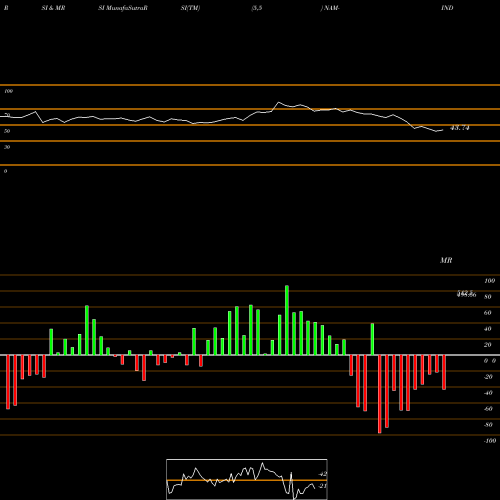Click the 'SI MunafaSutraR' header text
Image resolution: width=500 pixels, height=500 pixels.
[123, 8]
